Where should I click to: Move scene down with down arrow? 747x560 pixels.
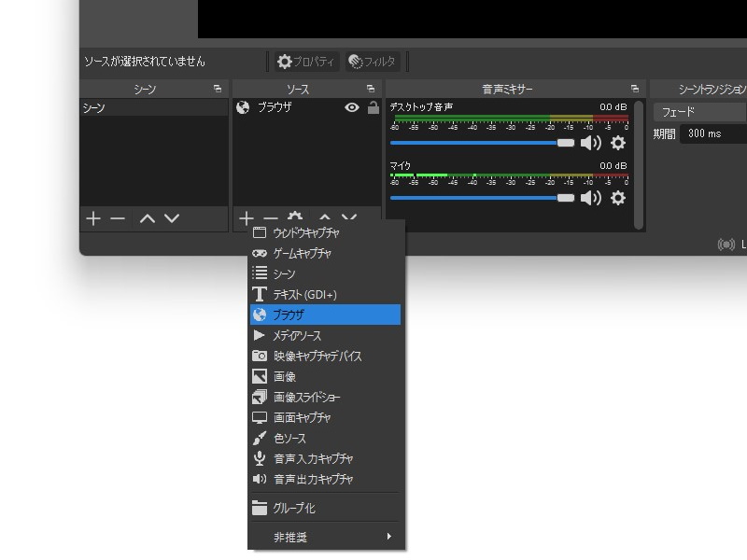coord(172,218)
